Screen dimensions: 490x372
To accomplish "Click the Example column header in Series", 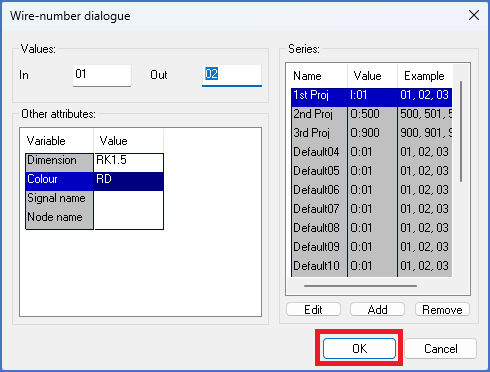I will click(x=425, y=76).
